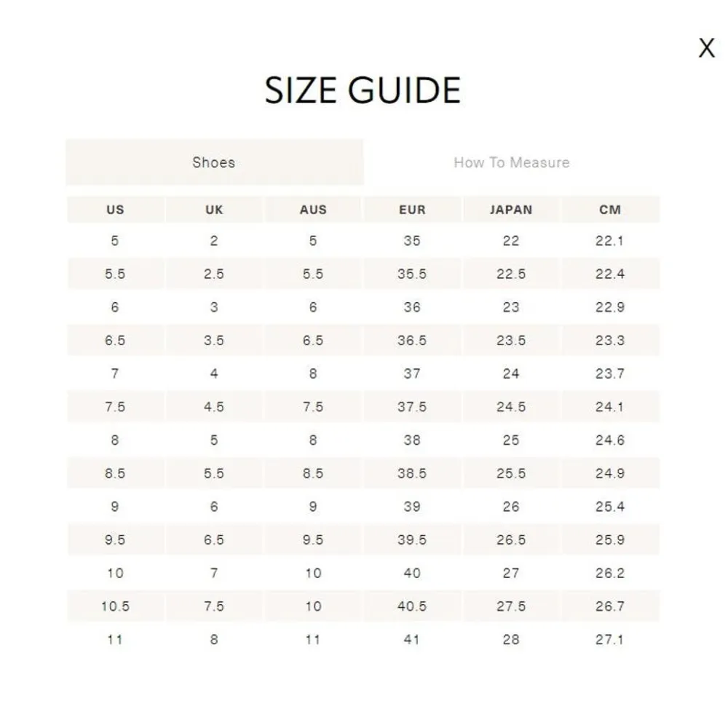Click the EUR column header
728x728 pixels.
tap(412, 210)
